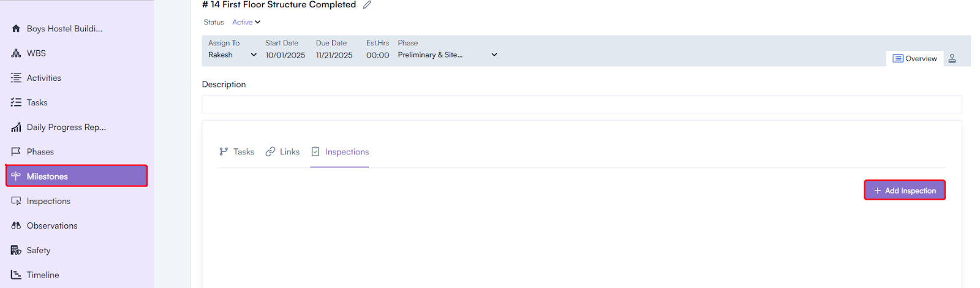Open the Active status dropdown
Viewport: 980px width, 288px height.
tap(246, 22)
